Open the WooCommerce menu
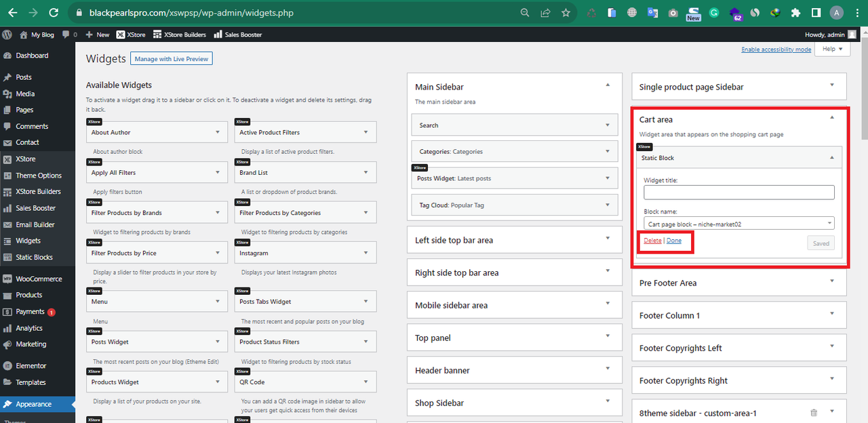 [38, 279]
